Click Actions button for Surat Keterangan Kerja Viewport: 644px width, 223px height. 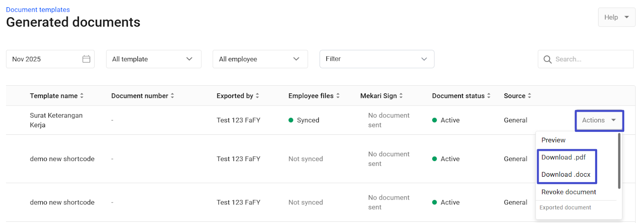pyautogui.click(x=599, y=120)
